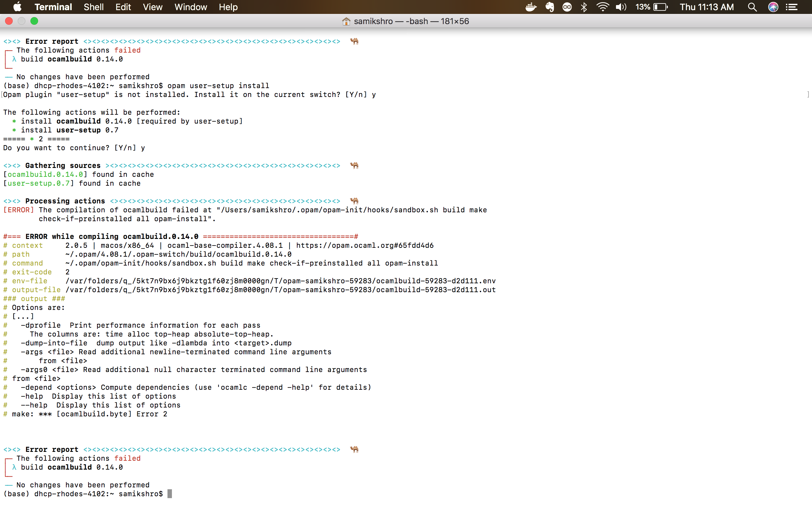This screenshot has width=812, height=507.
Task: Click the Edit menu label
Action: (x=123, y=7)
